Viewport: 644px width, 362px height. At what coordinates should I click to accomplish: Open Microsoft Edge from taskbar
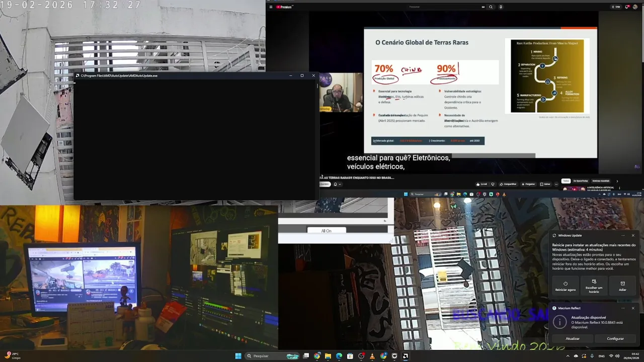[x=339, y=356]
